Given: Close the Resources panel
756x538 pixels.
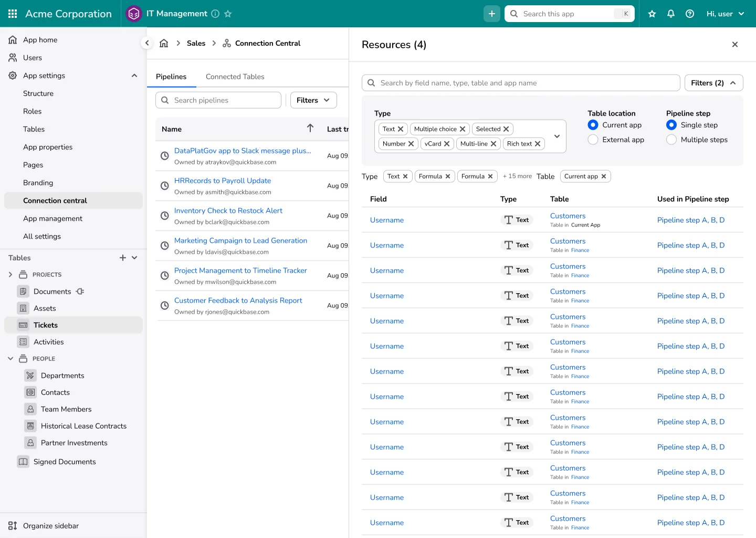Looking at the screenshot, I should 735,45.
